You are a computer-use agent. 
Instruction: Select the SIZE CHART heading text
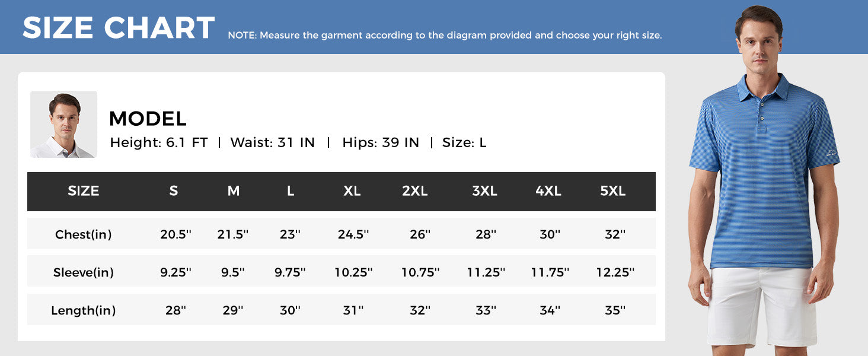point(119,28)
